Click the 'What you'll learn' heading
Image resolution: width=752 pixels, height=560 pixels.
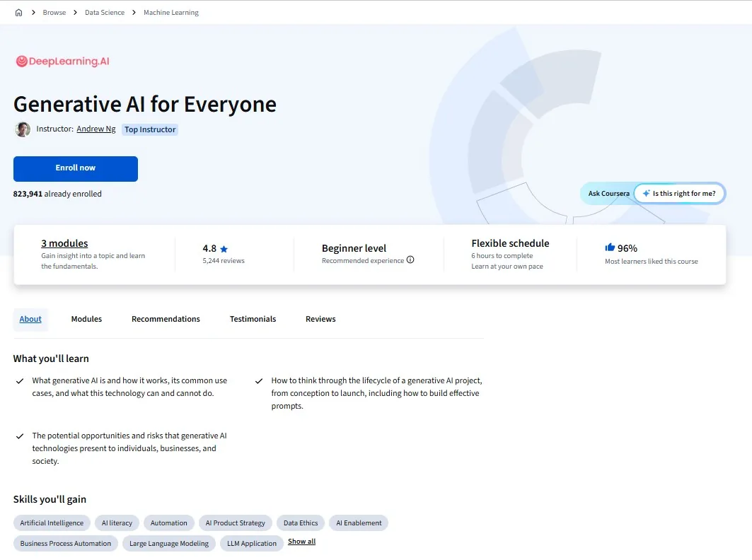pos(51,358)
